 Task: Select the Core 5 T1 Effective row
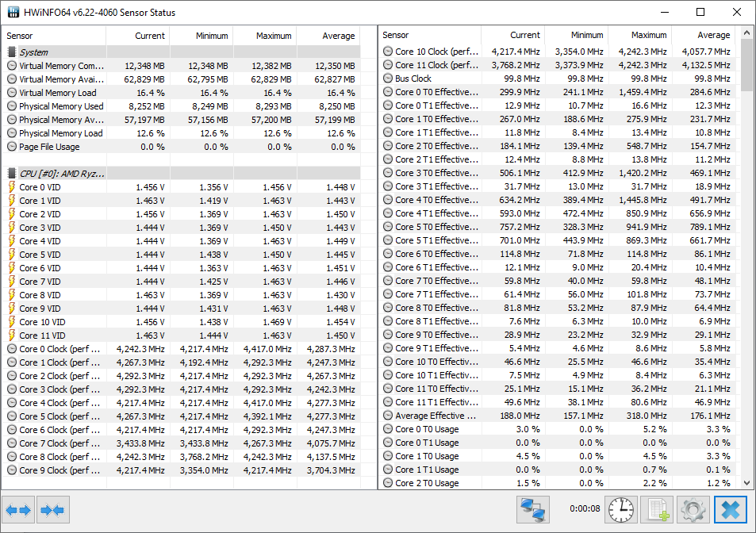point(557,240)
